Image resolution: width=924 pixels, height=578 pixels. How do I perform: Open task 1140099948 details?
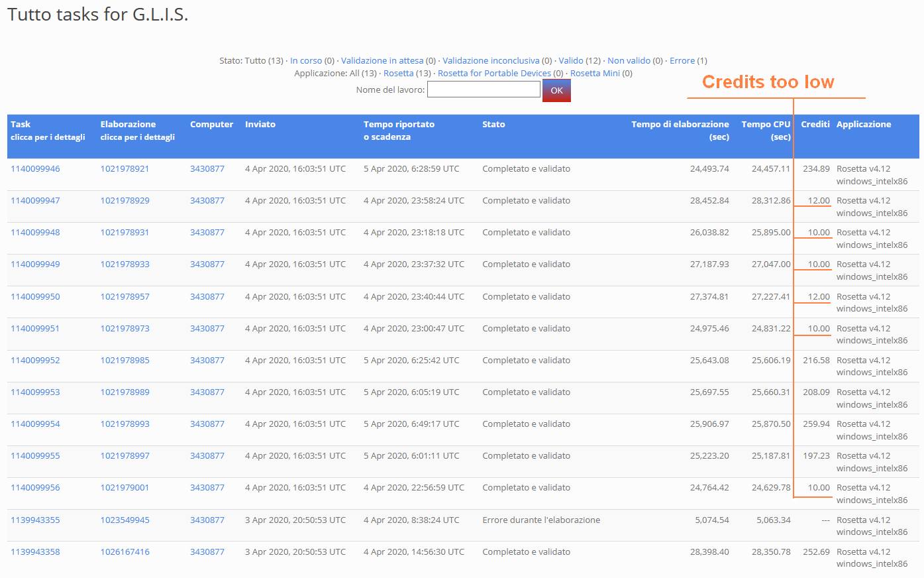pyautogui.click(x=35, y=232)
